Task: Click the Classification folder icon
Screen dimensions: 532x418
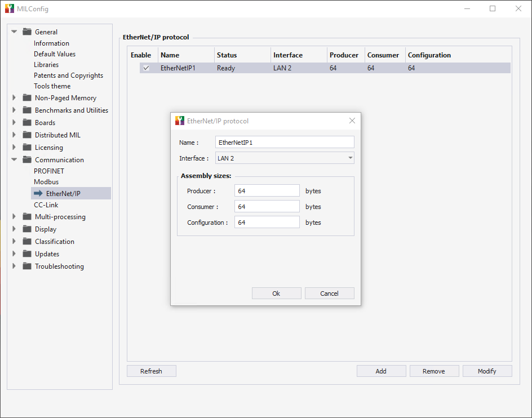Action: [26, 241]
